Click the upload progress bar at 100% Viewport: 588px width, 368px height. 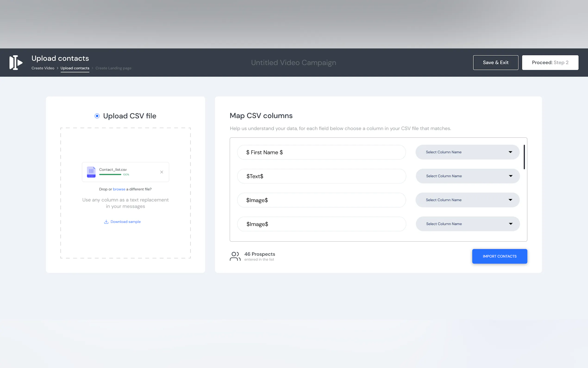[x=110, y=174]
